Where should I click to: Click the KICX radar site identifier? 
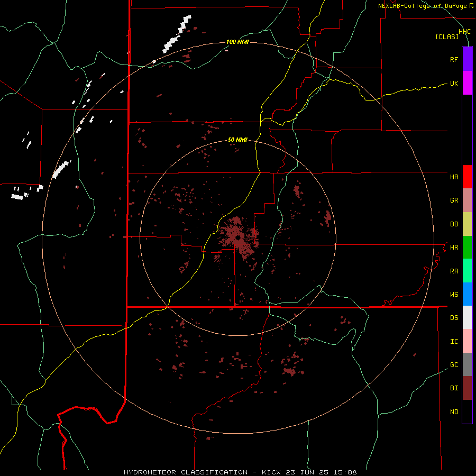coord(271,472)
